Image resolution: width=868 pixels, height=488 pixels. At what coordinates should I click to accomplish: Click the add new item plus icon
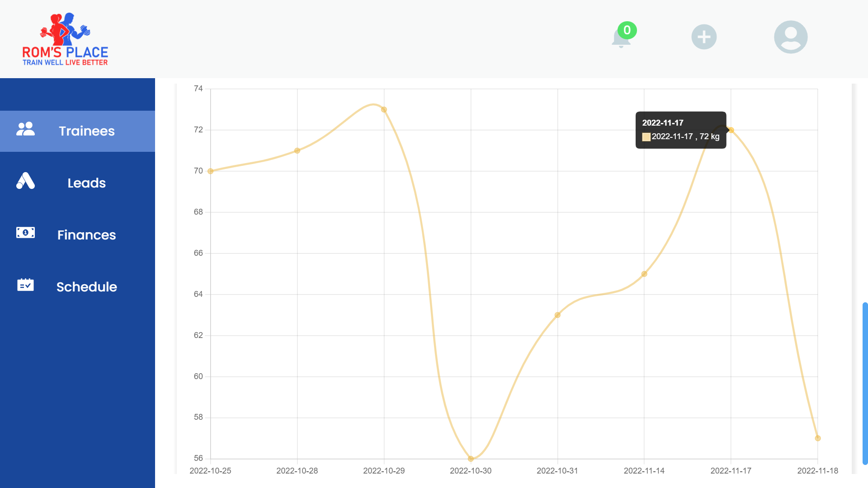[703, 37]
